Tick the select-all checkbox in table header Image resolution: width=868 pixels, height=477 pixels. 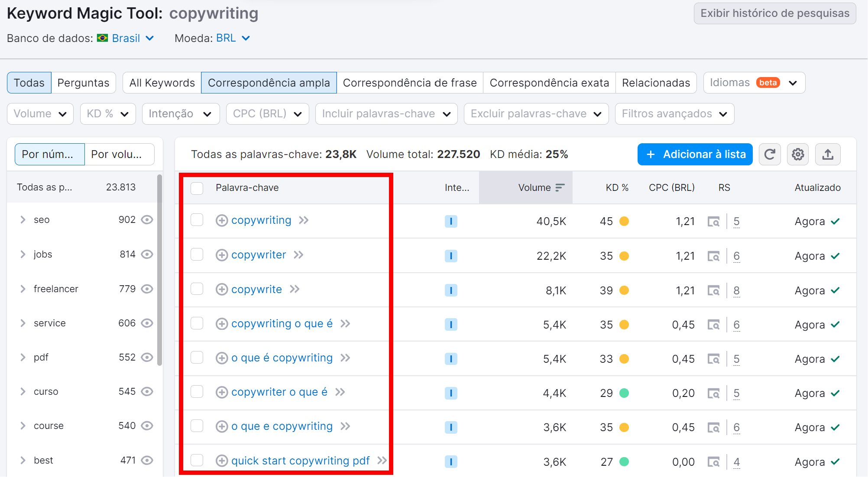pyautogui.click(x=197, y=188)
